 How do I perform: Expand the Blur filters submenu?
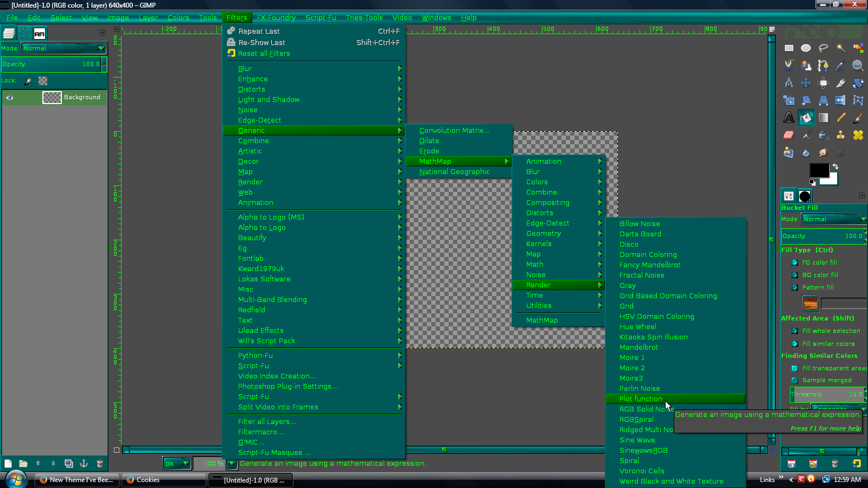314,69
